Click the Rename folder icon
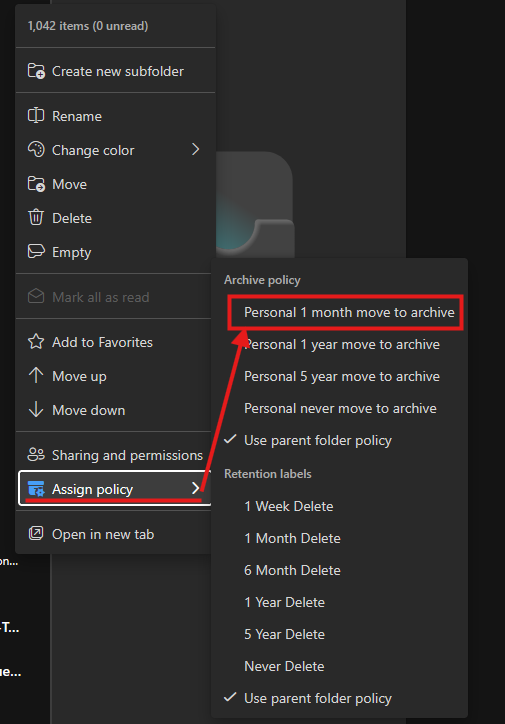The width and height of the screenshot is (505, 724). coord(36,115)
